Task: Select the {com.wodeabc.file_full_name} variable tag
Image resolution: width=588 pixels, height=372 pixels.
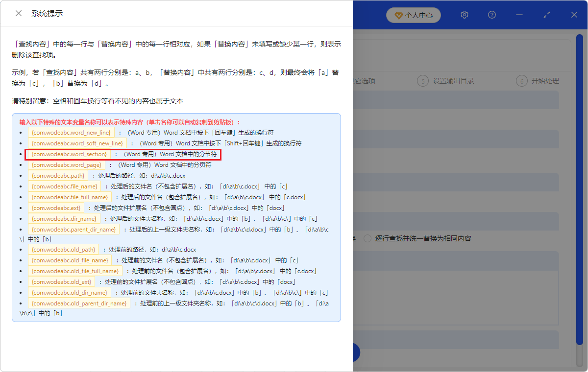Action: click(x=69, y=197)
